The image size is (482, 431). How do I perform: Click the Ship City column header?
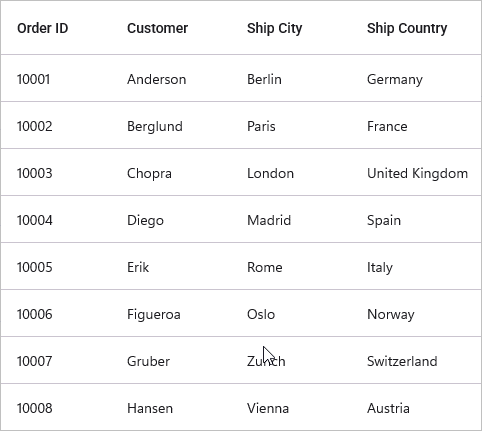pyautogui.click(x=274, y=29)
